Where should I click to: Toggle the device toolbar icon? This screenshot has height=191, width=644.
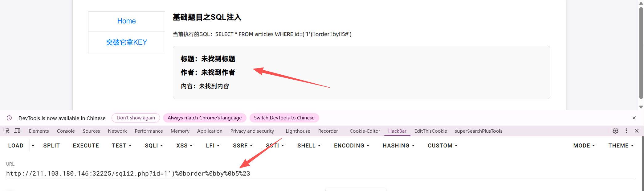(x=17, y=131)
